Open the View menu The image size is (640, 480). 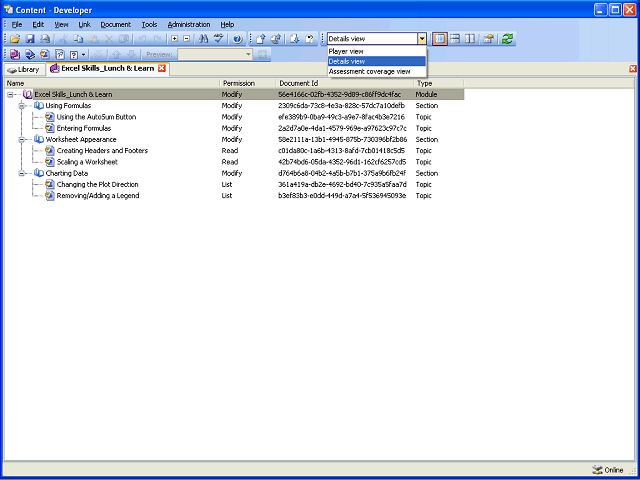point(61,24)
